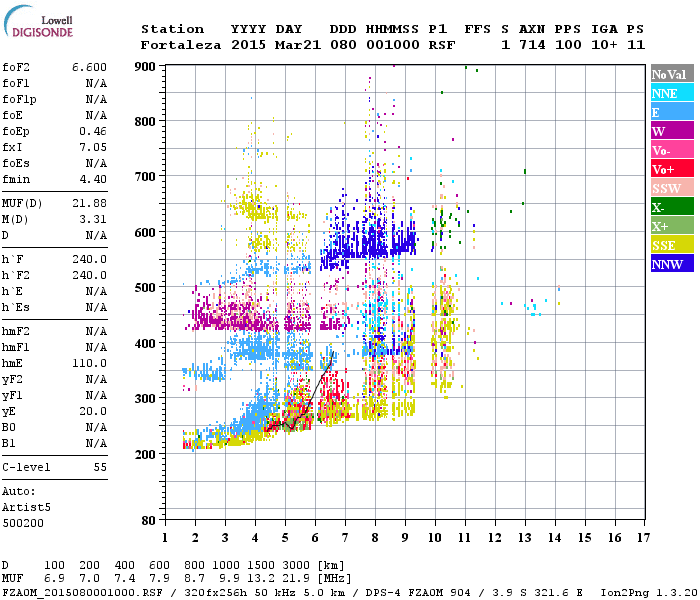Click the SSE yellow legend swatch
Viewport: 700px width, 600px height.
click(672, 244)
